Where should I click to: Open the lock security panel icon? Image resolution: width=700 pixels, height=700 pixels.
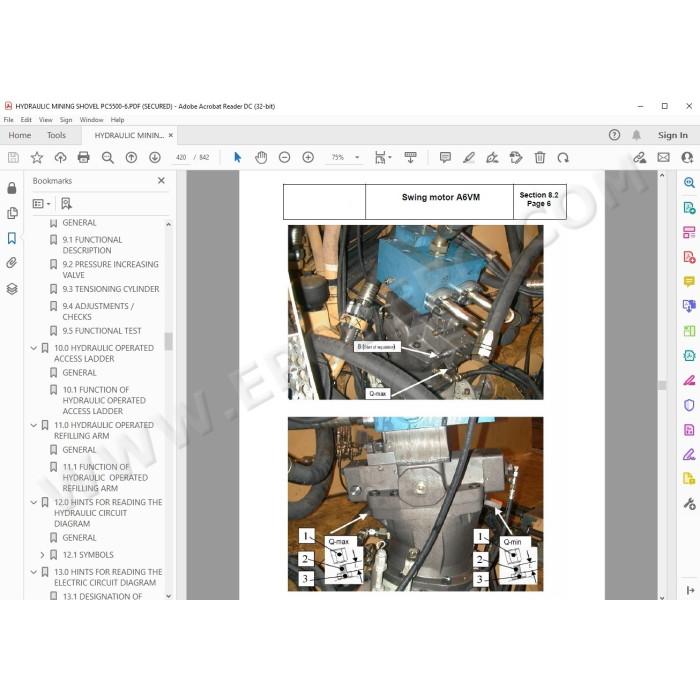pyautogui.click(x=12, y=188)
